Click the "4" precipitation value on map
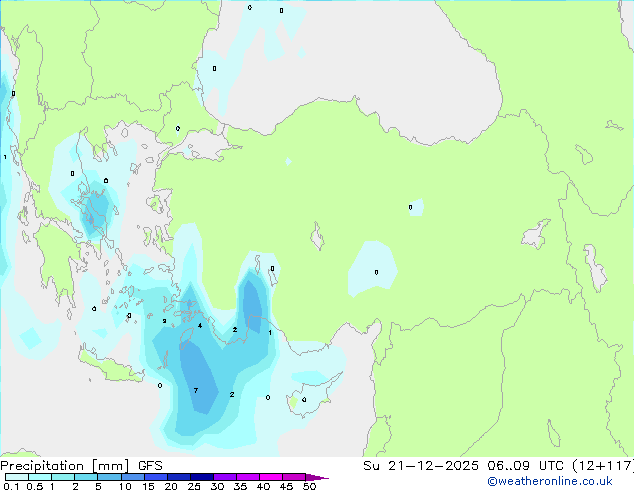634x490 pixels. pyautogui.click(x=200, y=325)
